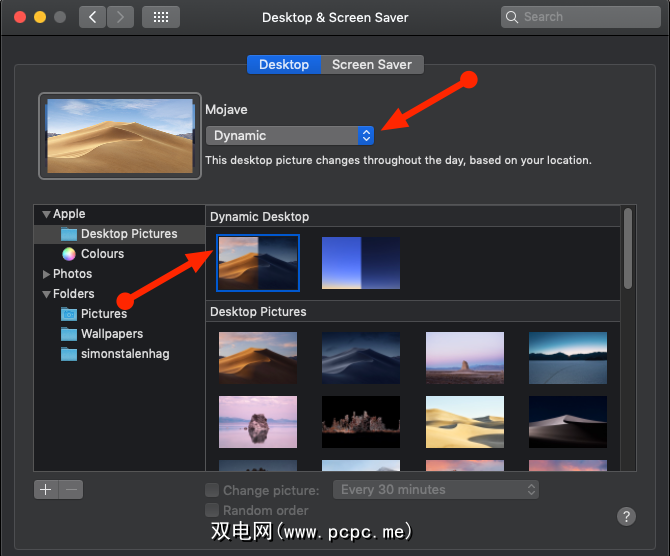This screenshot has height=556, width=670.
Task: Choose the Solar Gradients dynamic thumbnail
Action: coord(361,263)
